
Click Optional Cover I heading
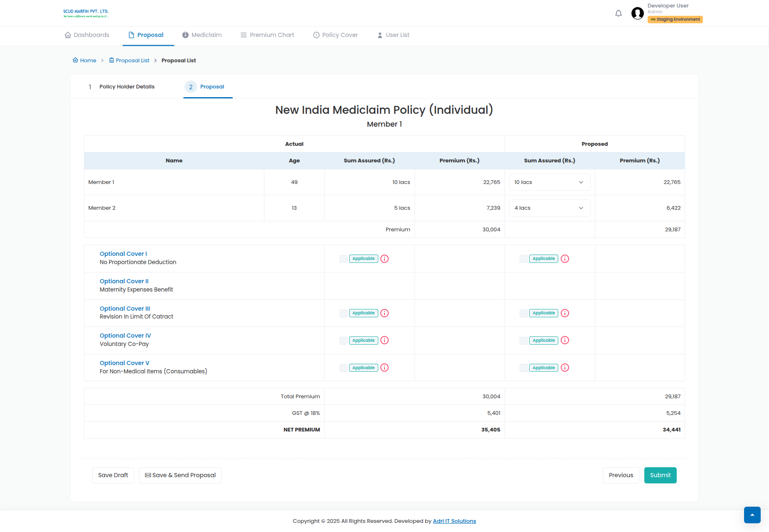point(123,254)
